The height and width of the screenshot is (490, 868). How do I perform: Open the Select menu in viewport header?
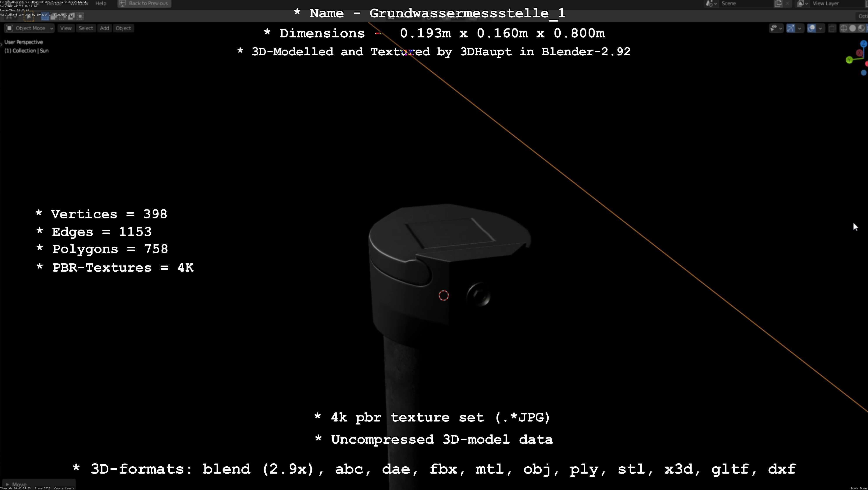click(86, 28)
